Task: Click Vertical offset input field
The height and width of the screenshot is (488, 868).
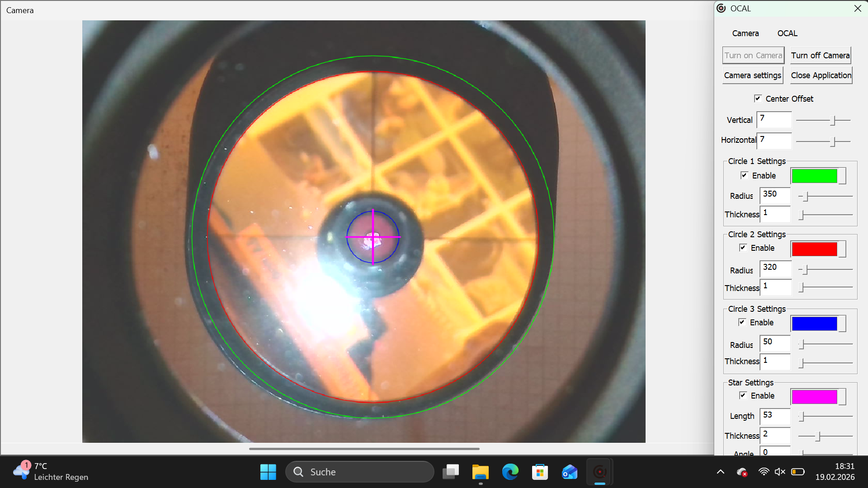Action: coord(774,120)
